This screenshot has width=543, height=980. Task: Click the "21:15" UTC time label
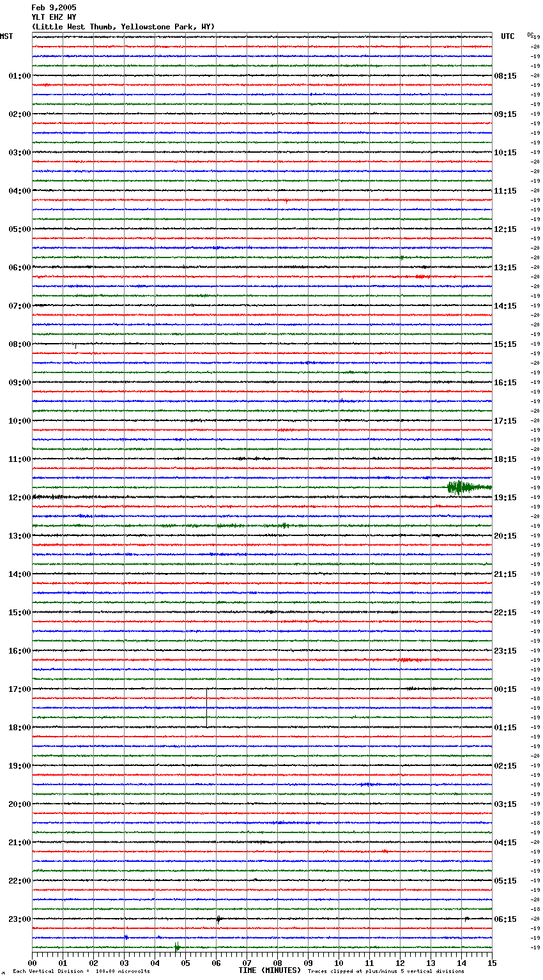click(x=505, y=574)
